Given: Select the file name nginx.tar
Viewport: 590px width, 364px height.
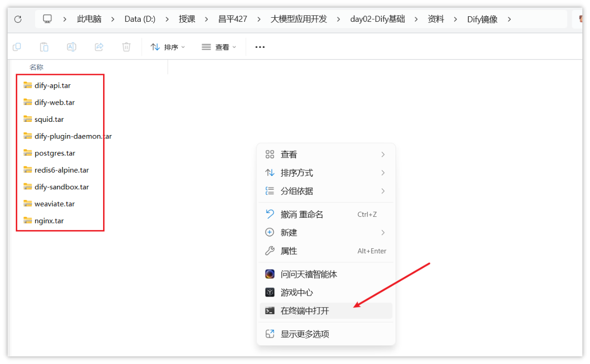Looking at the screenshot, I should click(49, 221).
